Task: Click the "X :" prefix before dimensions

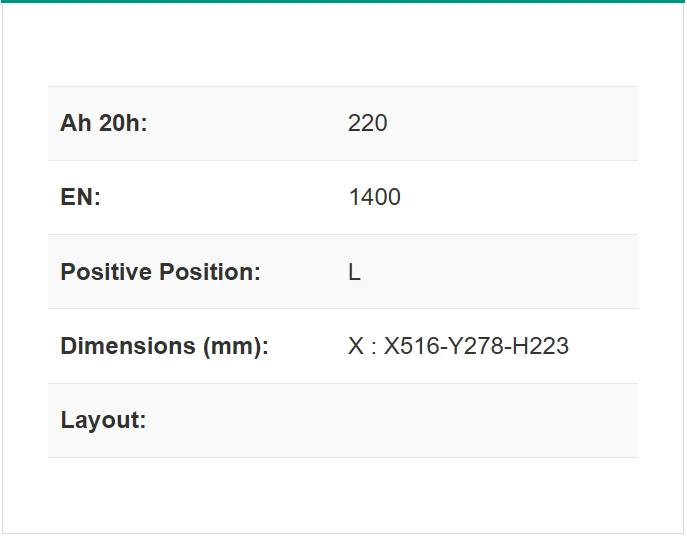Action: [361, 346]
